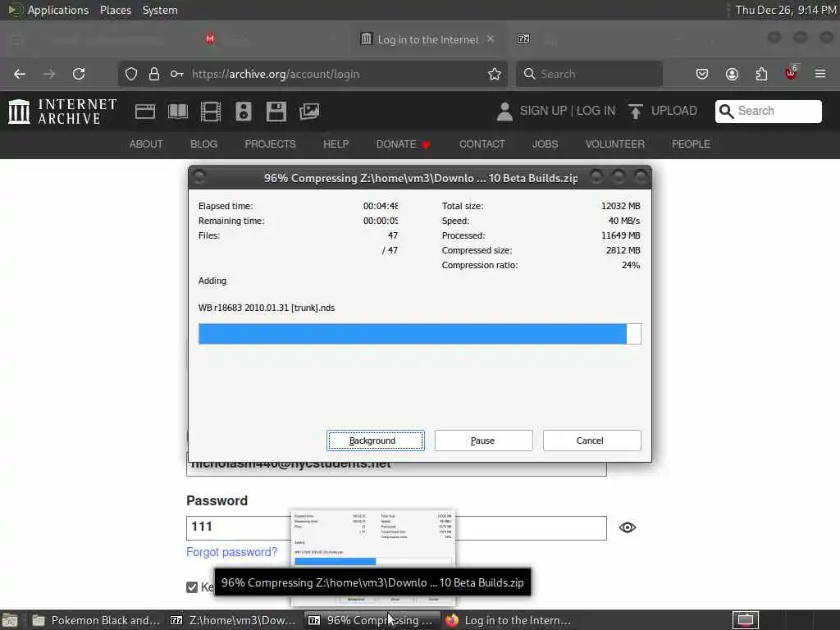Image resolution: width=840 pixels, height=630 pixels.
Task: Open the Applications menu
Action: click(x=58, y=10)
